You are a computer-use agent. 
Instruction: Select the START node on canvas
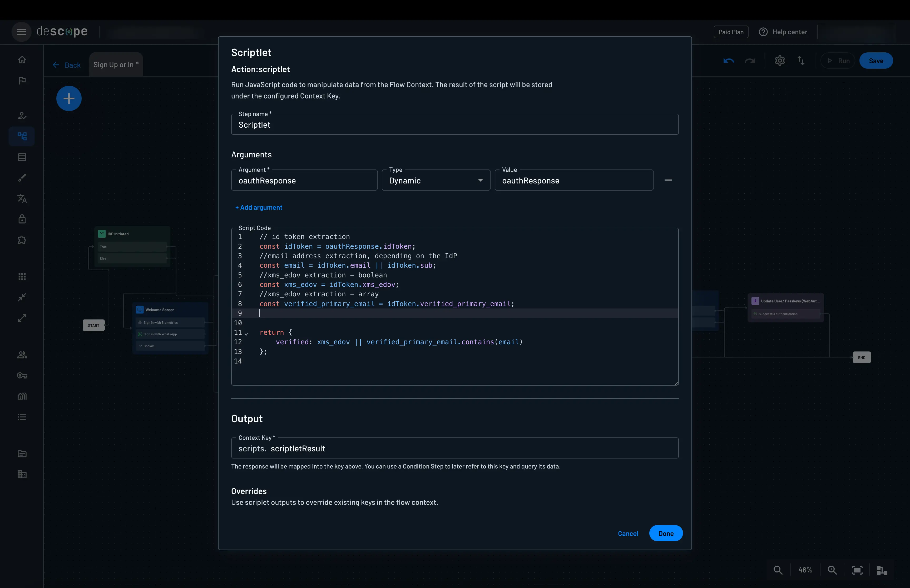click(93, 325)
